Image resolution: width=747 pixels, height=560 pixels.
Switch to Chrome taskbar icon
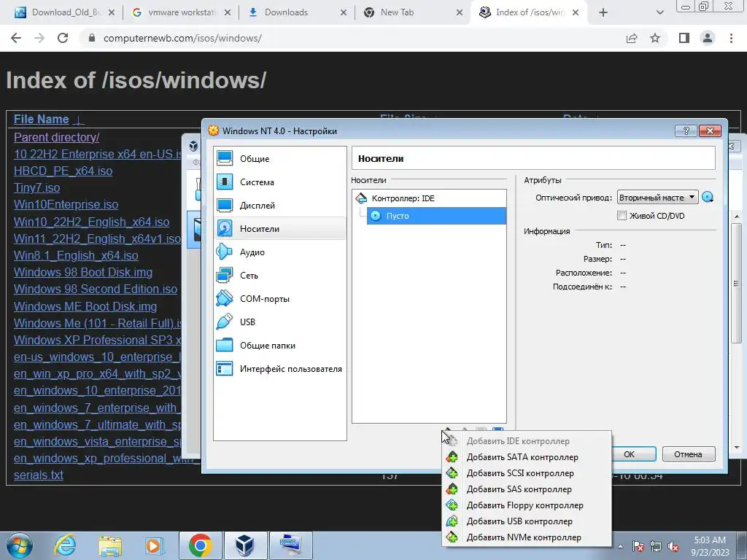click(x=200, y=545)
